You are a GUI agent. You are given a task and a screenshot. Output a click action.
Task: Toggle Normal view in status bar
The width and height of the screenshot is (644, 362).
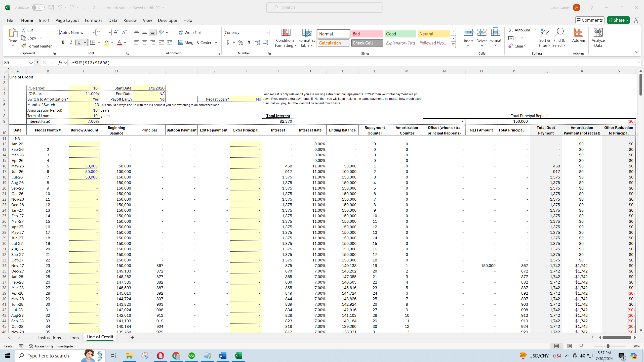pos(557,346)
